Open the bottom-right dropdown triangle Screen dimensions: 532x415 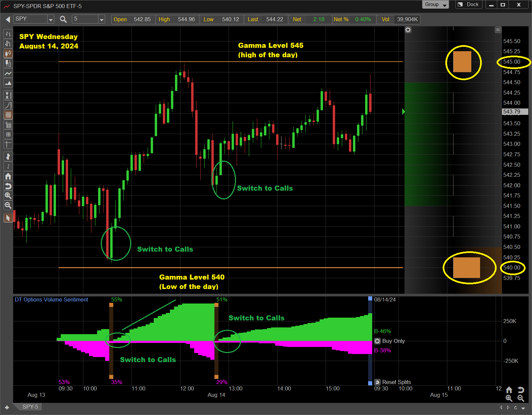click(x=523, y=408)
